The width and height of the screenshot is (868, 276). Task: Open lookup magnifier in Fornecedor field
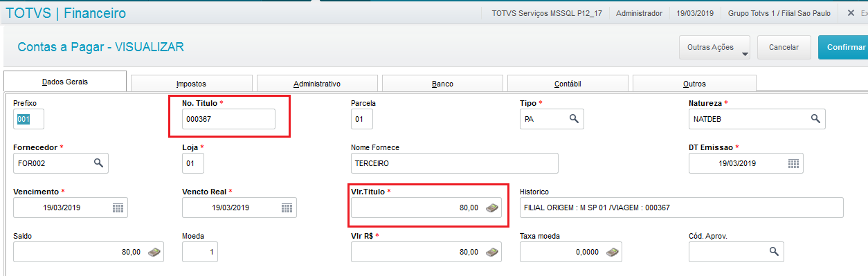pyautogui.click(x=98, y=163)
